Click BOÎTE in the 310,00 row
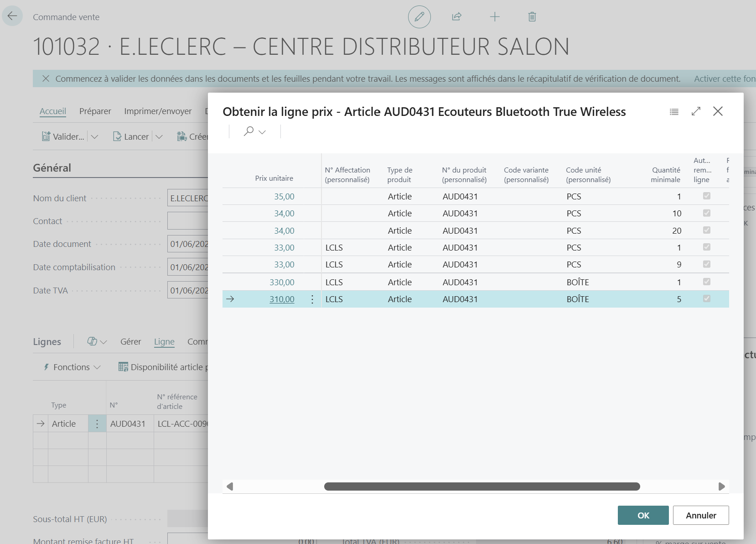 pyautogui.click(x=578, y=299)
